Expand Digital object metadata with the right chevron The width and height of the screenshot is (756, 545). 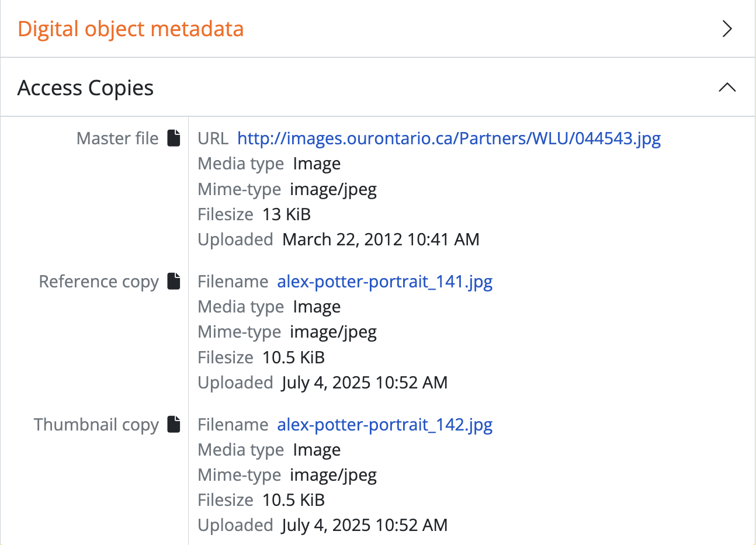727,29
